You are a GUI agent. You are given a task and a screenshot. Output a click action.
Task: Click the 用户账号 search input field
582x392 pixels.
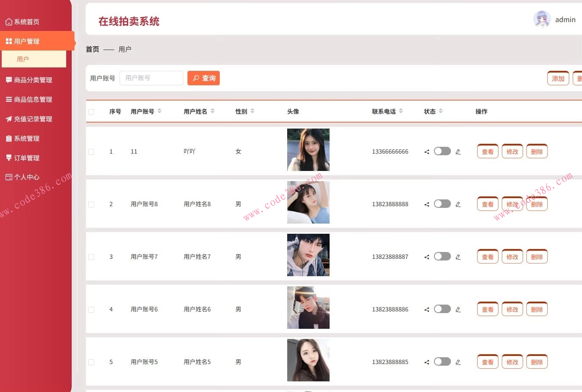point(151,78)
